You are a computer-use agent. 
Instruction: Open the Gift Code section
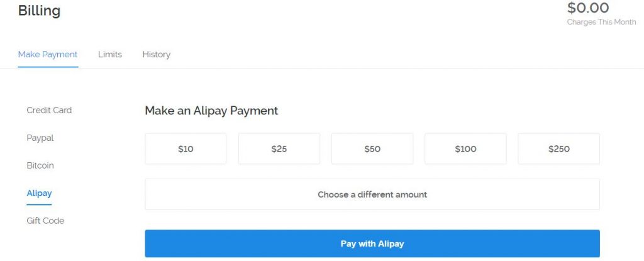(45, 221)
